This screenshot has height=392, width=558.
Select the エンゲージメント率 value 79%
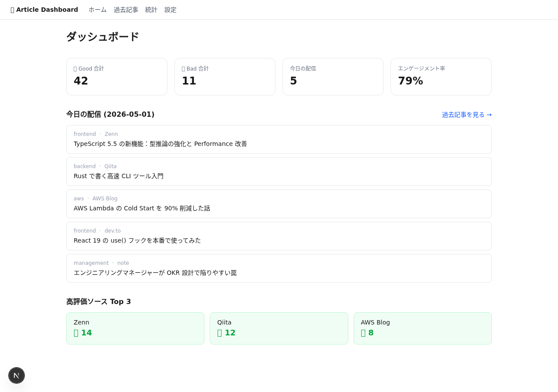tap(411, 81)
